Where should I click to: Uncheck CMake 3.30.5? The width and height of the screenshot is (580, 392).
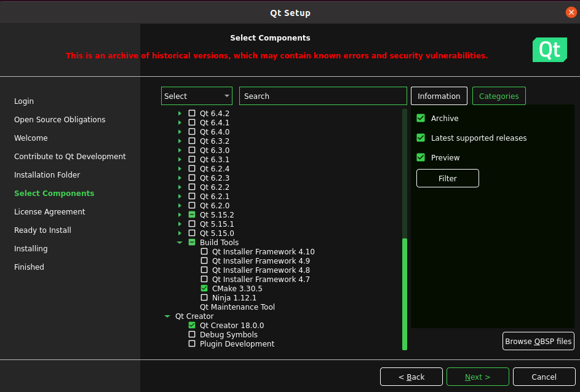pos(204,288)
